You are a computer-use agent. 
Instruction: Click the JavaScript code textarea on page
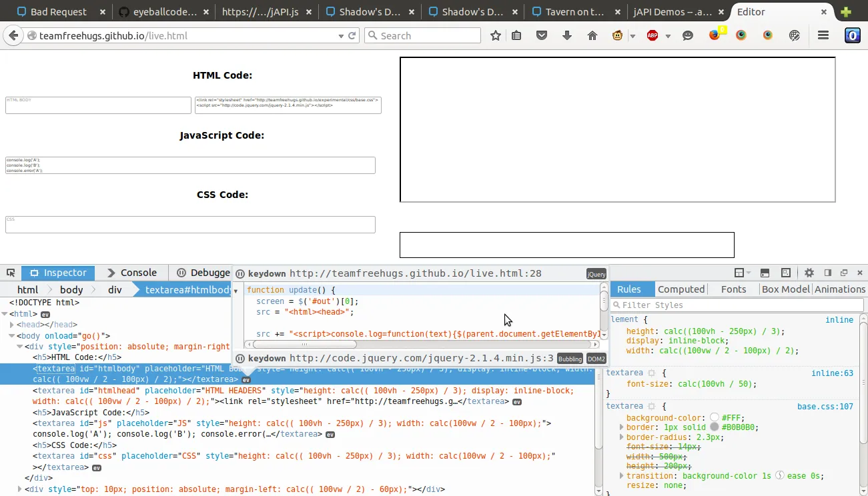pyautogui.click(x=190, y=165)
